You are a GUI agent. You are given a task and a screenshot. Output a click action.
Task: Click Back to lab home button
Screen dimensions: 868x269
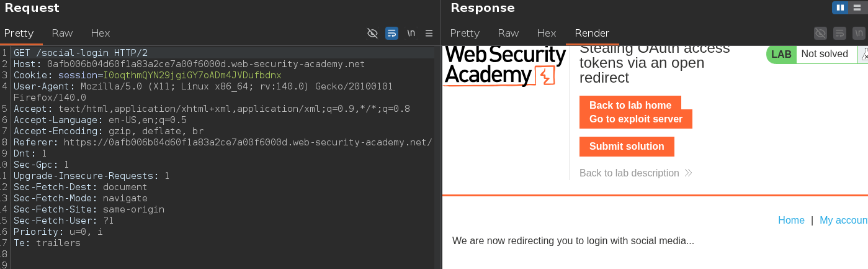coord(630,105)
